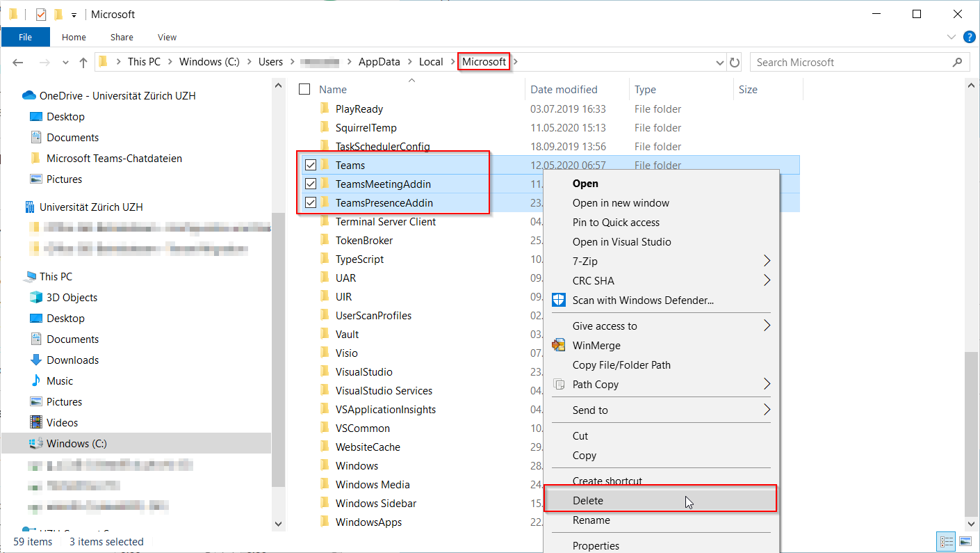Uncheck the TeamsMeetingAddin folder checkbox
980x553 pixels.
[x=311, y=184]
